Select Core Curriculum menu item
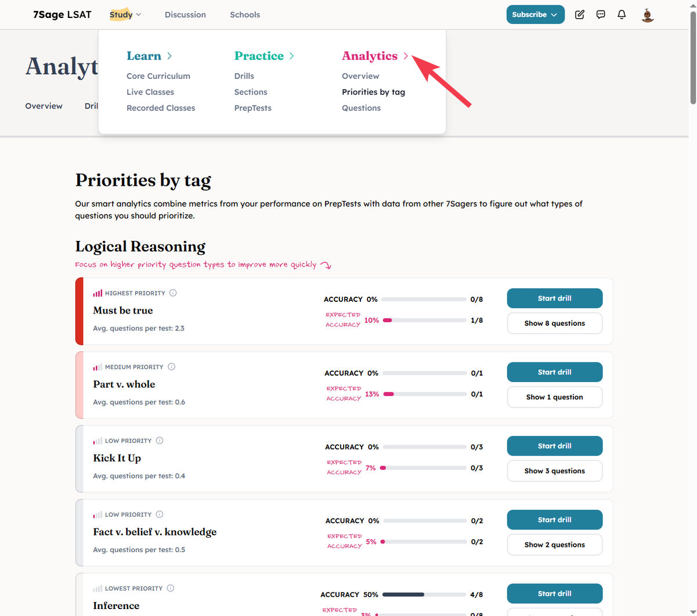697x616 pixels. [x=158, y=76]
